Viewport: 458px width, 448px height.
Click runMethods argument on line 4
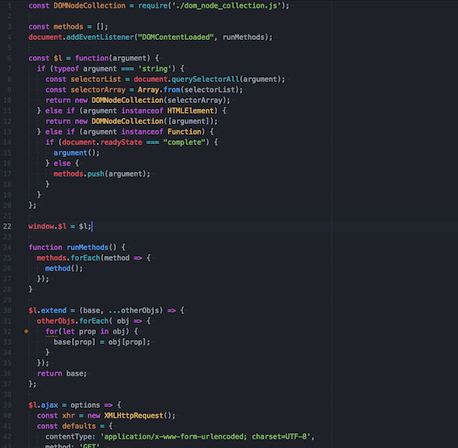point(243,37)
